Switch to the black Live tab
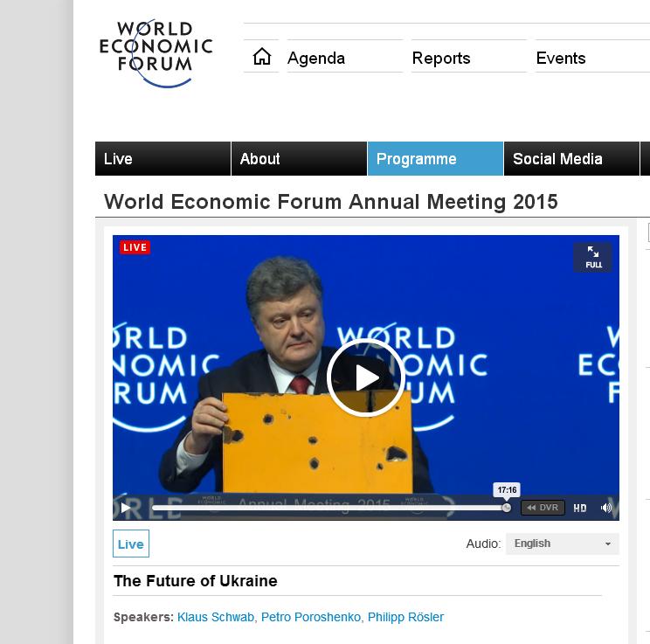650x644 pixels. pos(162,159)
